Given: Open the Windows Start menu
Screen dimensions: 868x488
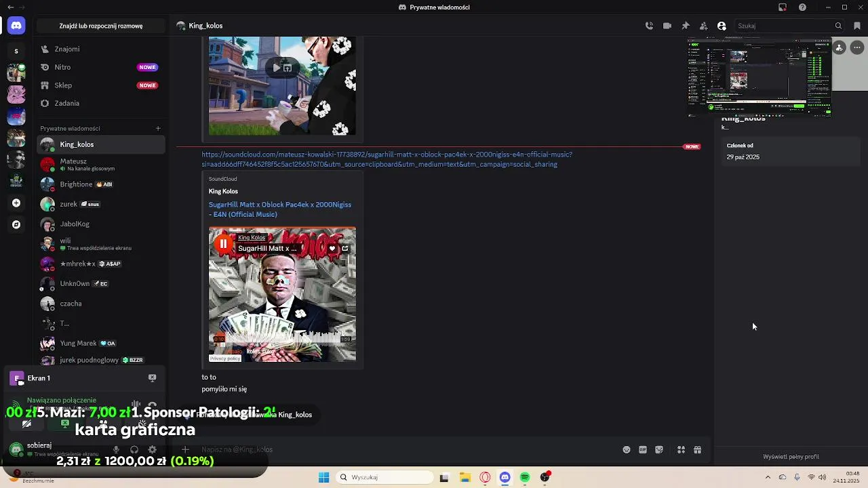Looking at the screenshot, I should point(324,477).
